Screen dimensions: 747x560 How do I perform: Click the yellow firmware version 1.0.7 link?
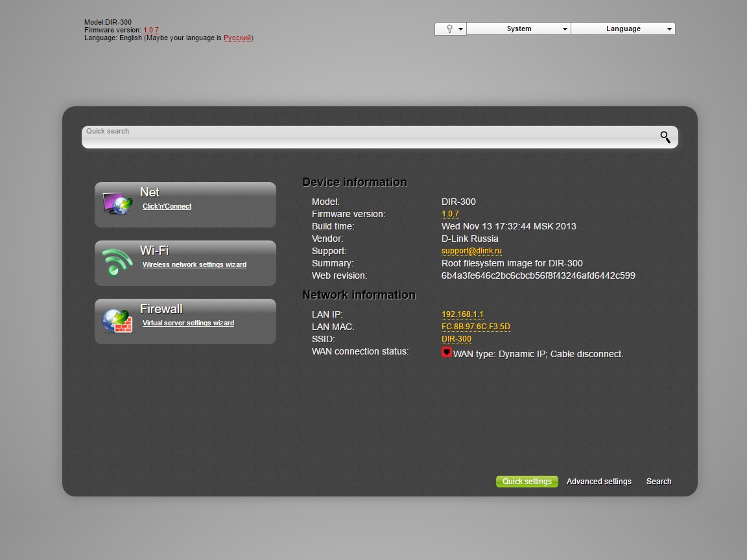pyautogui.click(x=450, y=215)
